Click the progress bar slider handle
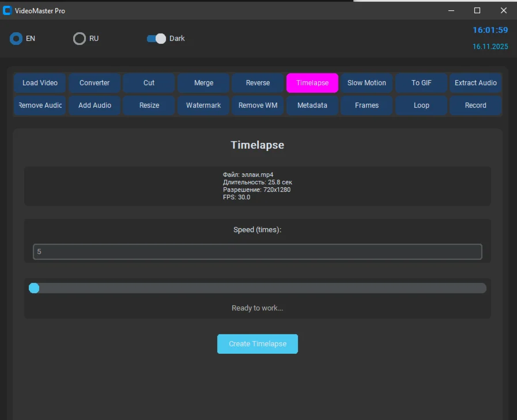The image size is (517, 420). point(34,288)
